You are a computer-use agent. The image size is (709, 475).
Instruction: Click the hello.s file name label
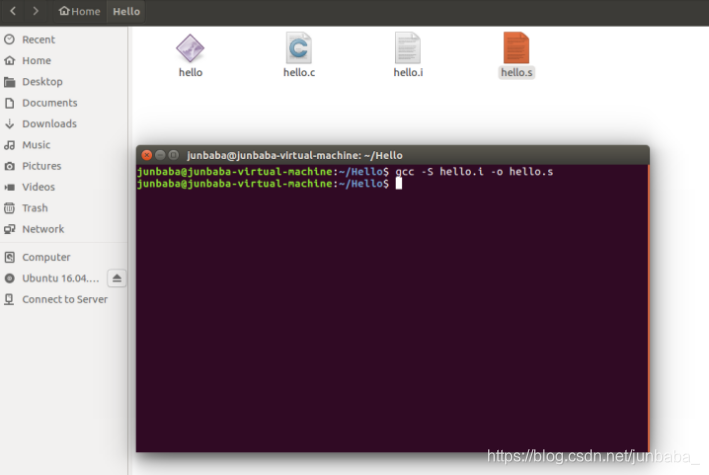tap(517, 72)
